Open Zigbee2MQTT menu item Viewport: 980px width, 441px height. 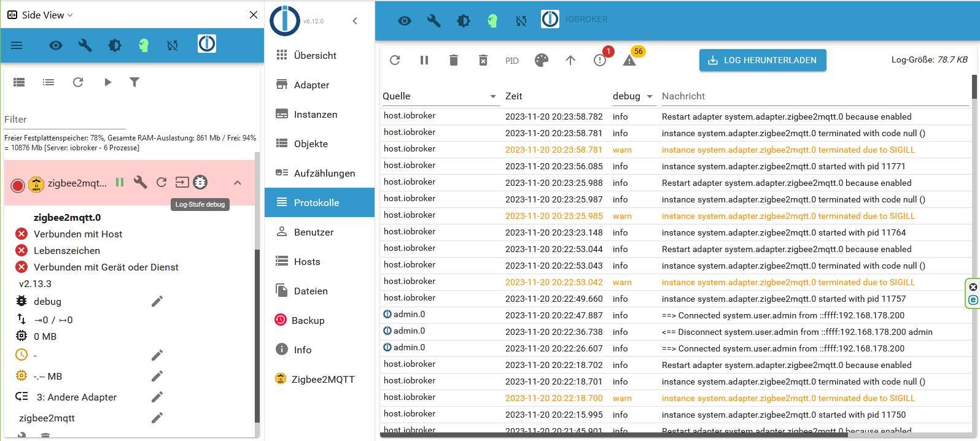coord(319,379)
